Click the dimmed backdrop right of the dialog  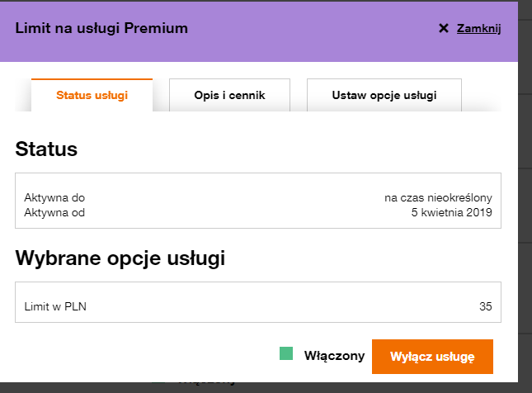525,206
